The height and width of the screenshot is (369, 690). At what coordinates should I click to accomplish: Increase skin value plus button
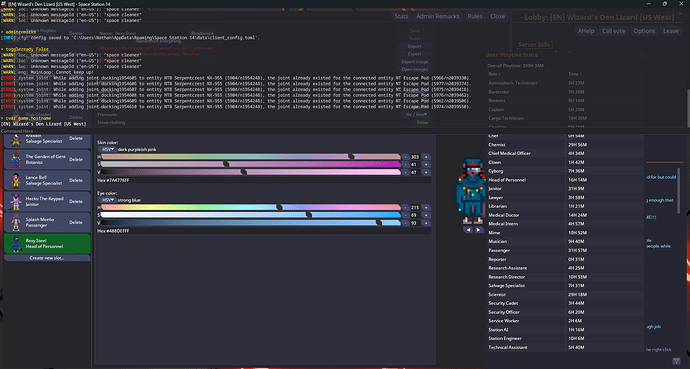click(426, 172)
